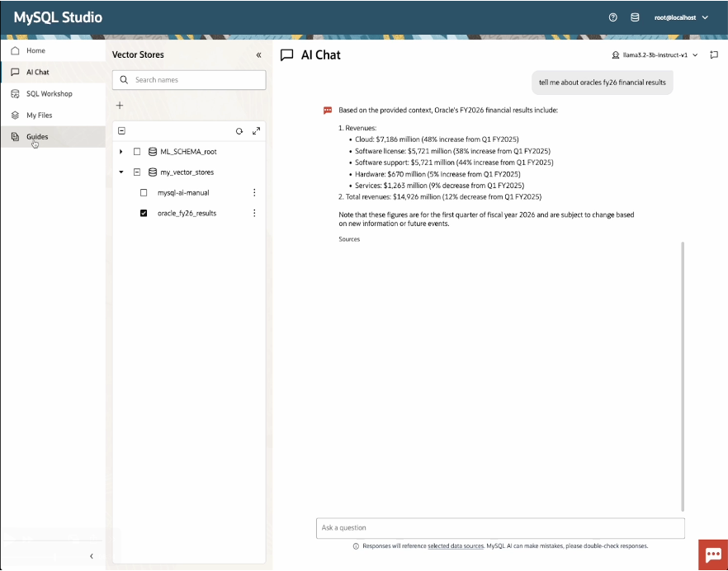This screenshot has width=728, height=571.
Task: Click the my_vector_stores database icon
Action: click(x=152, y=172)
